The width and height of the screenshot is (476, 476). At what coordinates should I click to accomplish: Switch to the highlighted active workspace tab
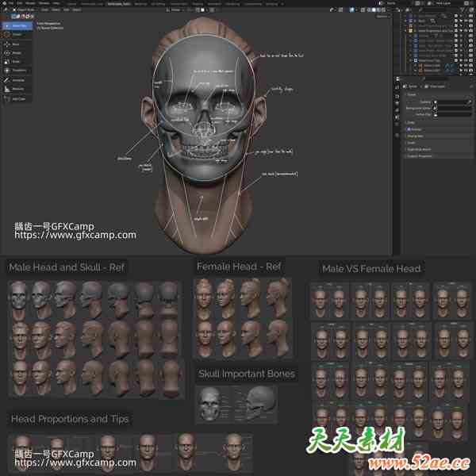119,4
